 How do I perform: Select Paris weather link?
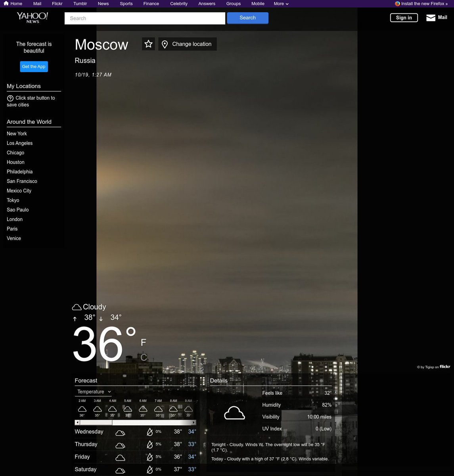12,229
